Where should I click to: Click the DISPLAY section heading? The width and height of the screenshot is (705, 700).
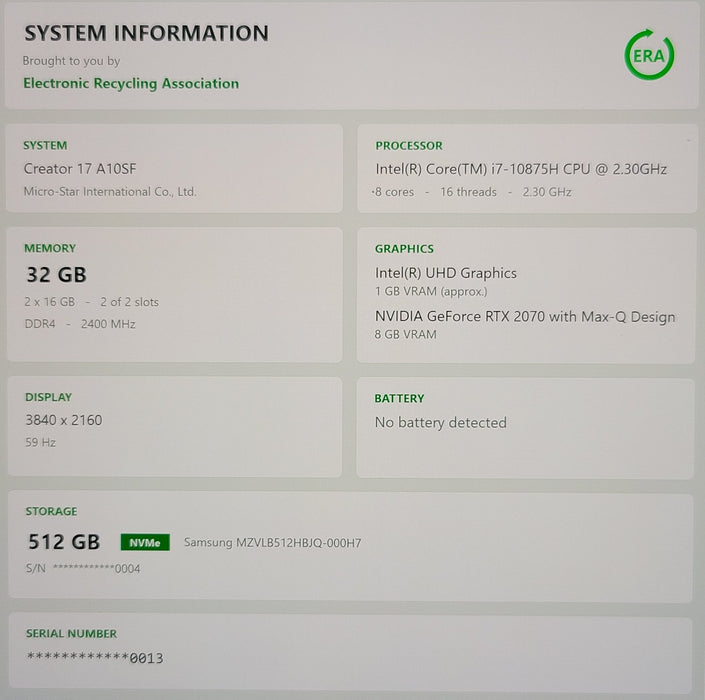(x=48, y=397)
